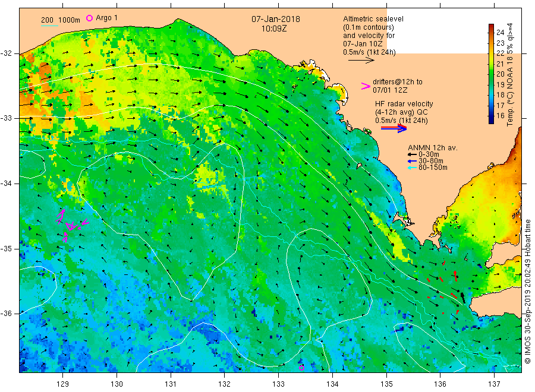The width and height of the screenshot is (535, 392).
Task: Click the latitude label -32
Action: tap(7, 53)
